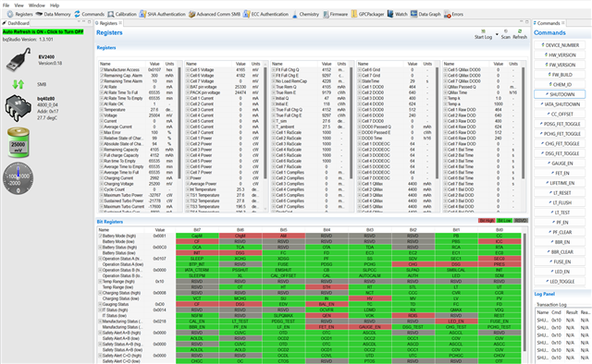
Task: Select the EV2400 USB adapter icon
Action: tap(18, 59)
